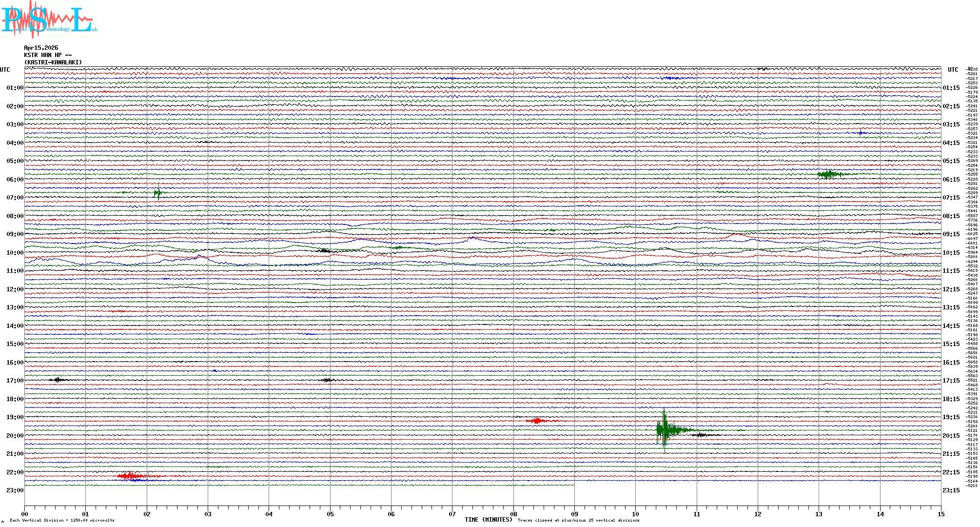Click the minute 15 tick label on bottom axis
Image resolution: width=980 pixels, height=527 pixels.
941,514
